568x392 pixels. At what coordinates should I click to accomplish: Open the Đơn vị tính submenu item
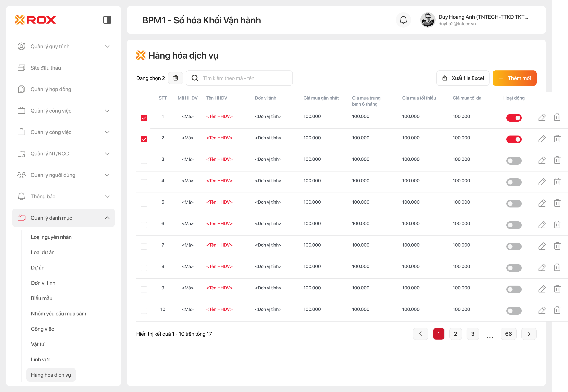[43, 283]
